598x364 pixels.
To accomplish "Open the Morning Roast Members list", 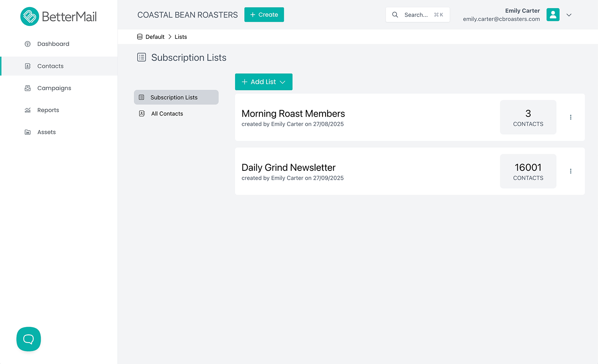I will click(293, 114).
